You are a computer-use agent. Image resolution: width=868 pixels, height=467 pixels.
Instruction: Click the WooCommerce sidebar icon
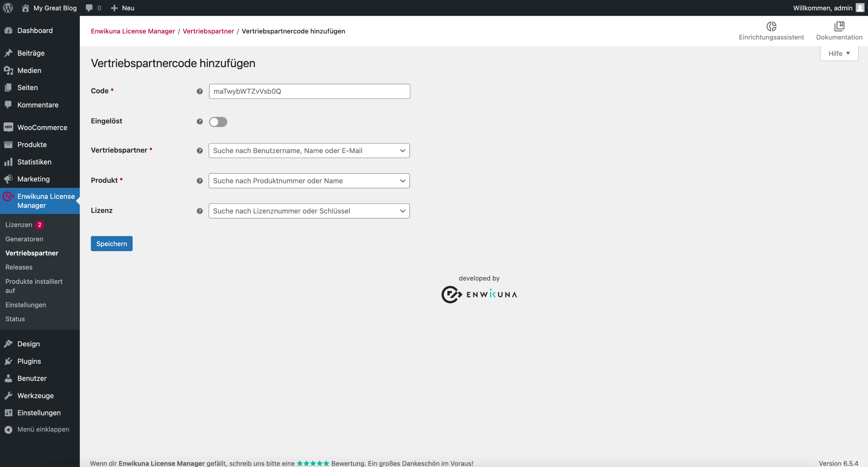click(x=8, y=127)
